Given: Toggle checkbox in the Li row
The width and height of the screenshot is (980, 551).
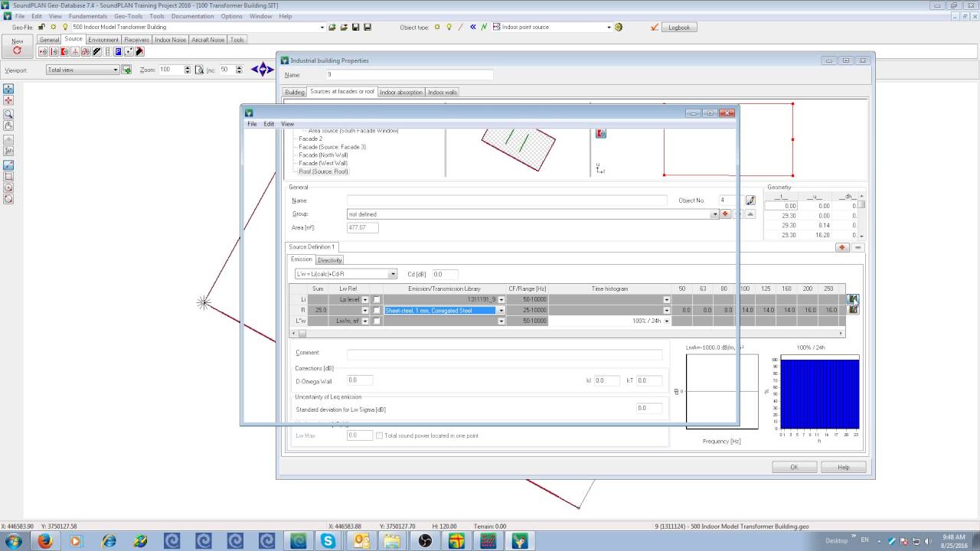Looking at the screenshot, I should [x=376, y=299].
